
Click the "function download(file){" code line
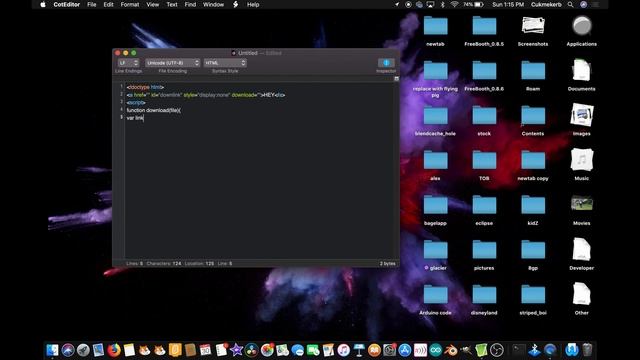click(153, 110)
